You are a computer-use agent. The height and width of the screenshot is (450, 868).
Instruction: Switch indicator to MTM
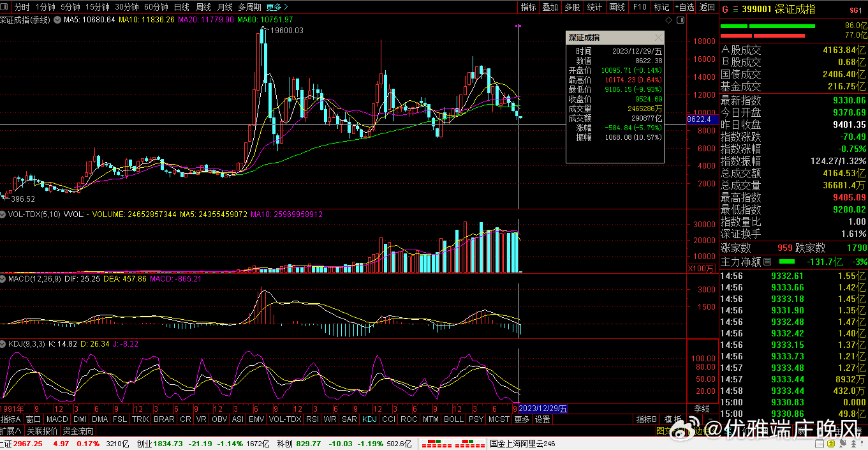(431, 419)
